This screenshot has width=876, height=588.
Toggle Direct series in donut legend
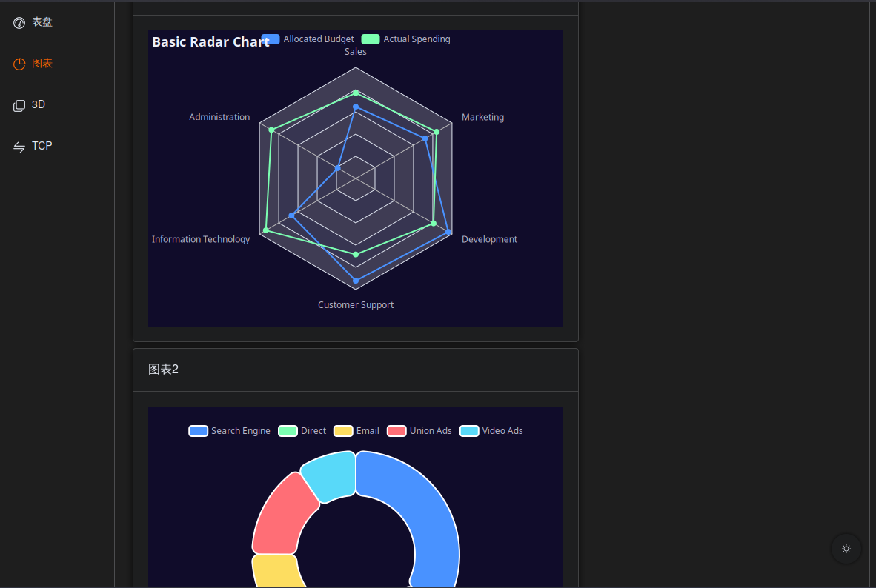coord(302,430)
